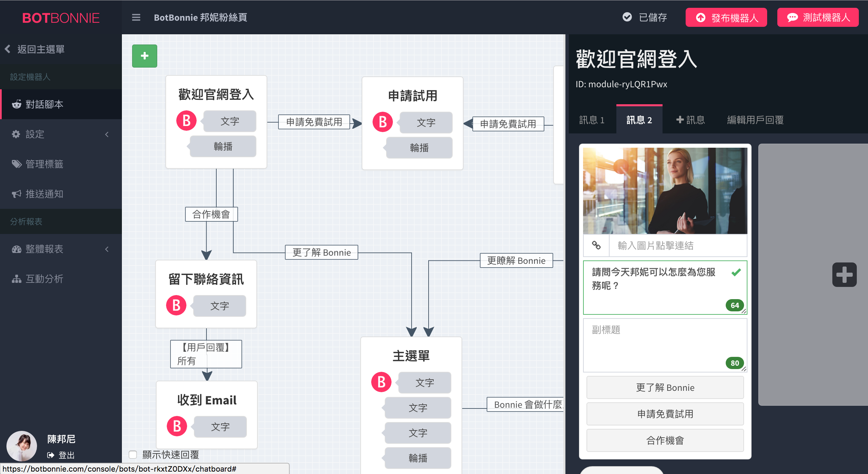Click the B avatar in 申請試用 node
Viewport: 868px width, 474px height.
[383, 122]
